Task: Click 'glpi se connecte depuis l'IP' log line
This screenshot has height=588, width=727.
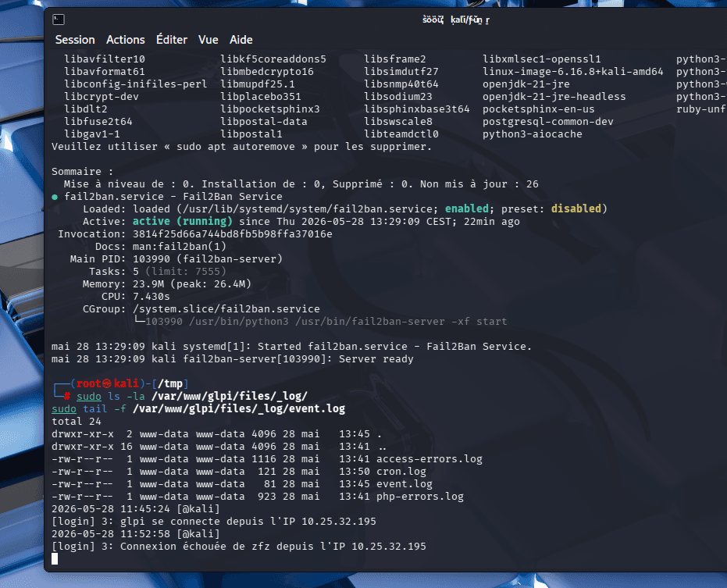Action: point(214,522)
